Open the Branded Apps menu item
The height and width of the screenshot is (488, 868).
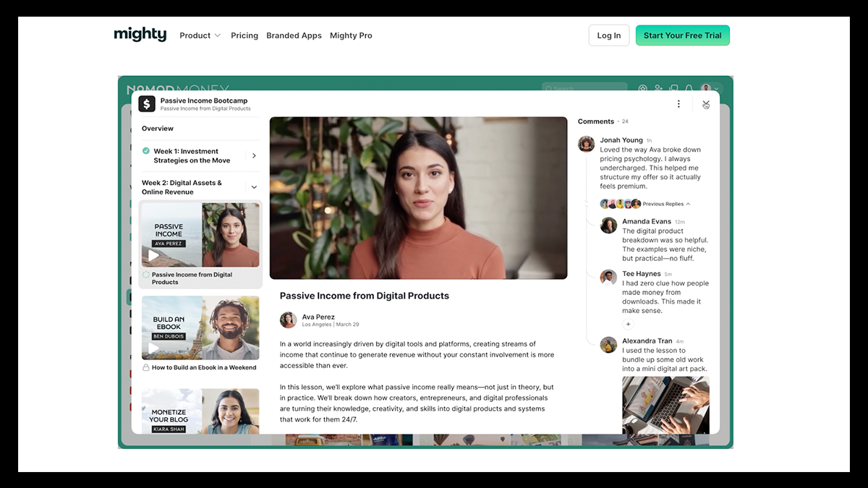pyautogui.click(x=294, y=35)
